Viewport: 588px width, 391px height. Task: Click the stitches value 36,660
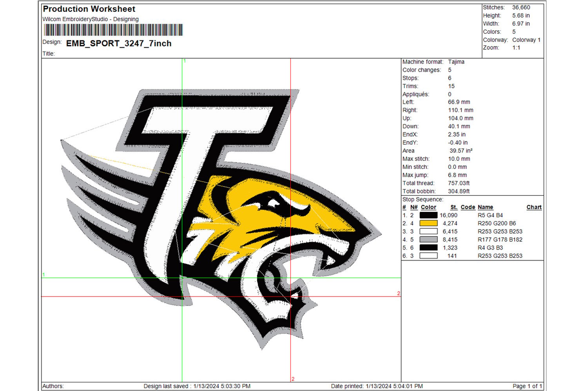tap(521, 7)
